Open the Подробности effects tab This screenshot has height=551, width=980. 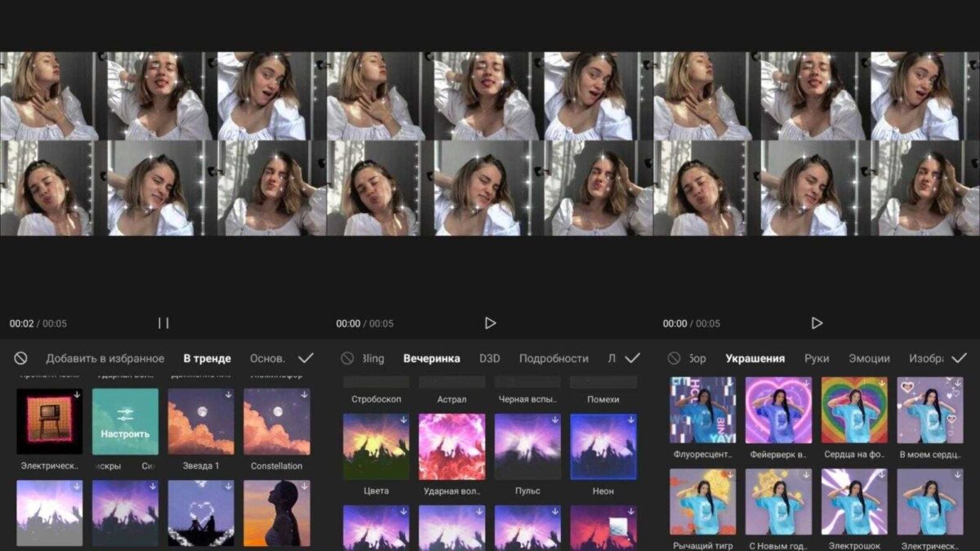click(x=553, y=358)
